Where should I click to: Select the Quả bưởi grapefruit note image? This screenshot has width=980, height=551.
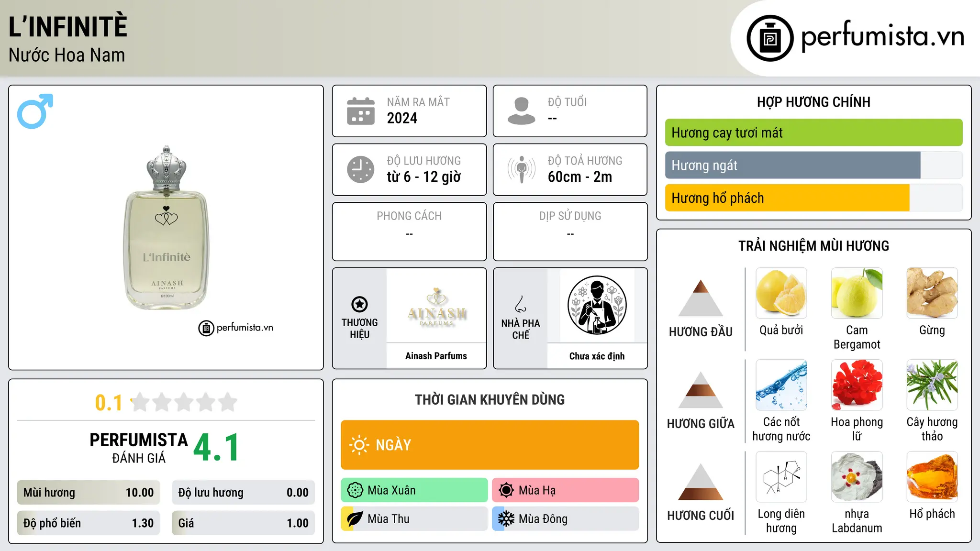pyautogui.click(x=781, y=293)
